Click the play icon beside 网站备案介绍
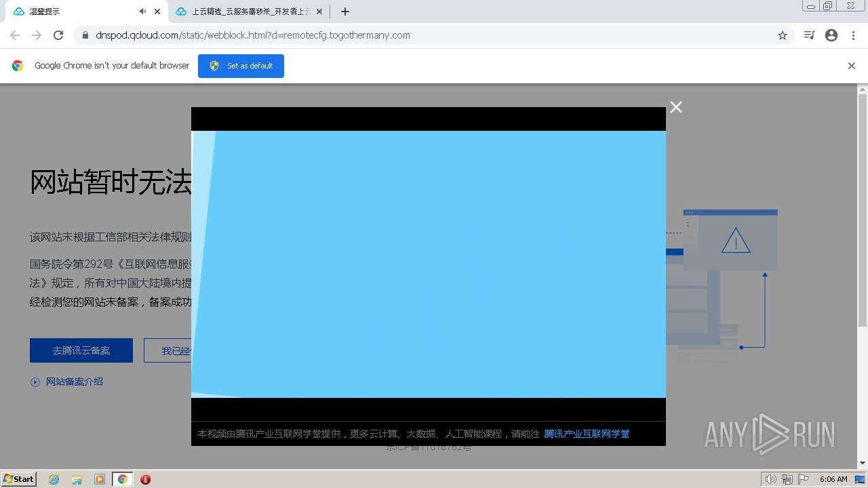Image resolution: width=868 pixels, height=488 pixels. coord(35,382)
